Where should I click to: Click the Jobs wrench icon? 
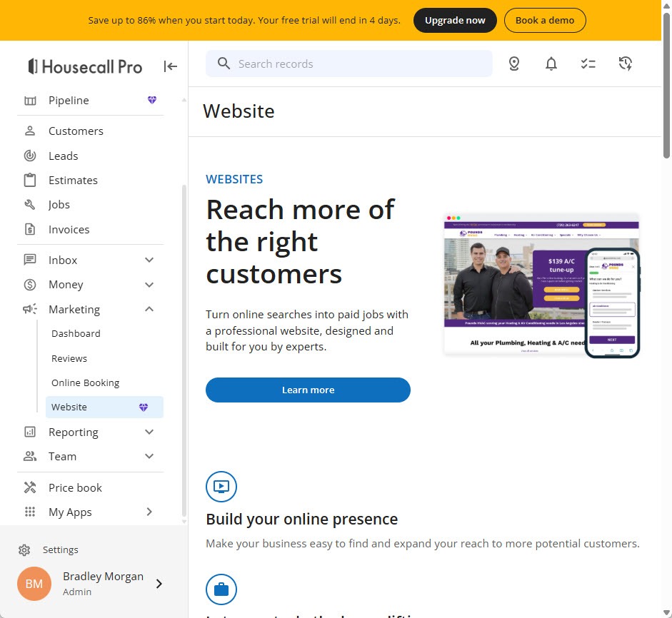pos(29,204)
